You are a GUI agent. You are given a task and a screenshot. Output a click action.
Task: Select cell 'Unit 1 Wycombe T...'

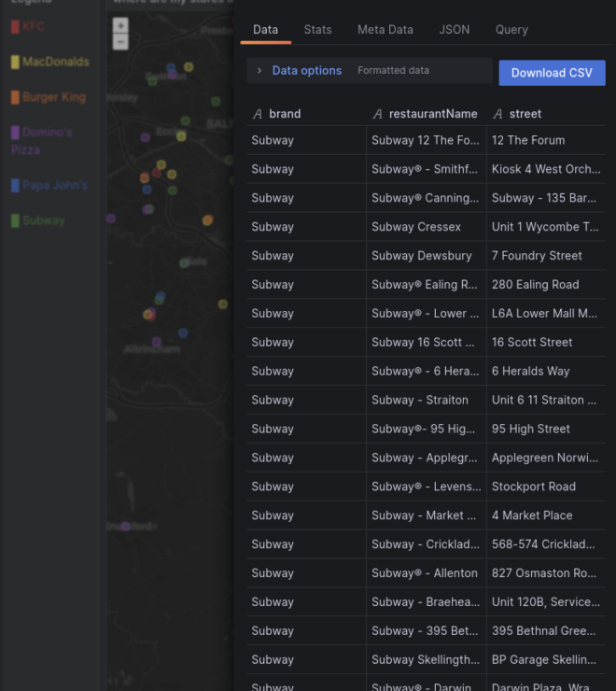pyautogui.click(x=546, y=227)
